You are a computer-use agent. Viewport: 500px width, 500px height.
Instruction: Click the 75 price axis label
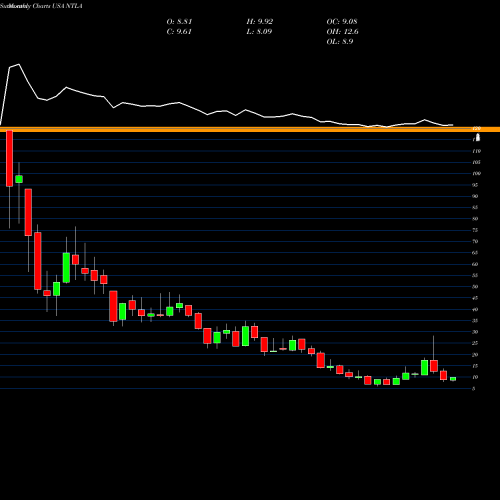pos(475,230)
